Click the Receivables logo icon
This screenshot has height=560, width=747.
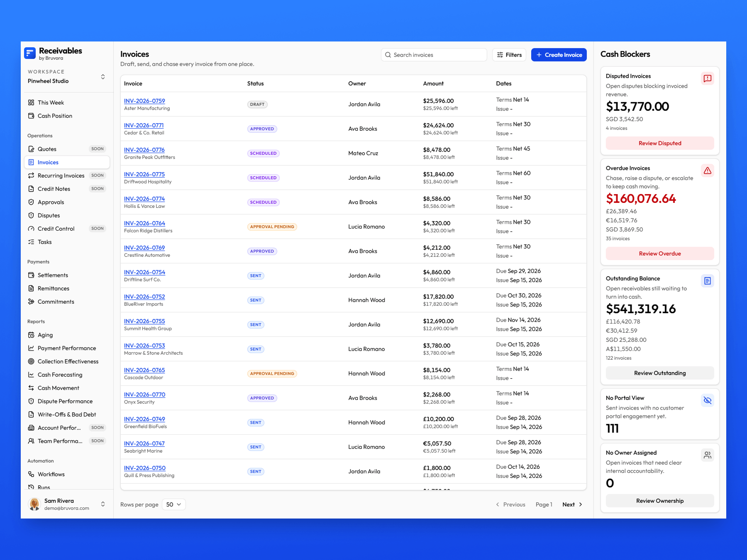30,53
